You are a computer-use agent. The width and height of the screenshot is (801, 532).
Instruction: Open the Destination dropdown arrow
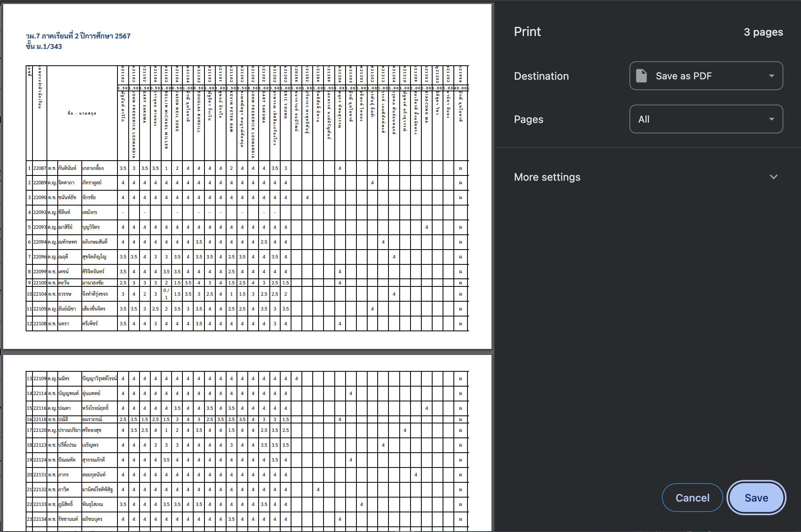click(771, 76)
